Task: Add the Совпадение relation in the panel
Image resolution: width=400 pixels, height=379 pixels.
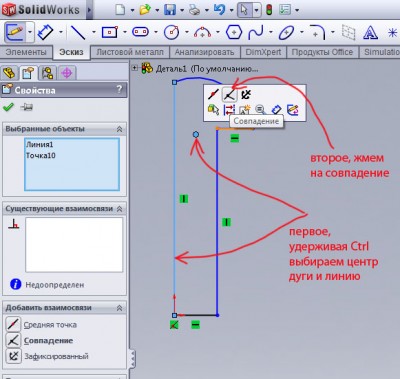Action: pos(48,341)
